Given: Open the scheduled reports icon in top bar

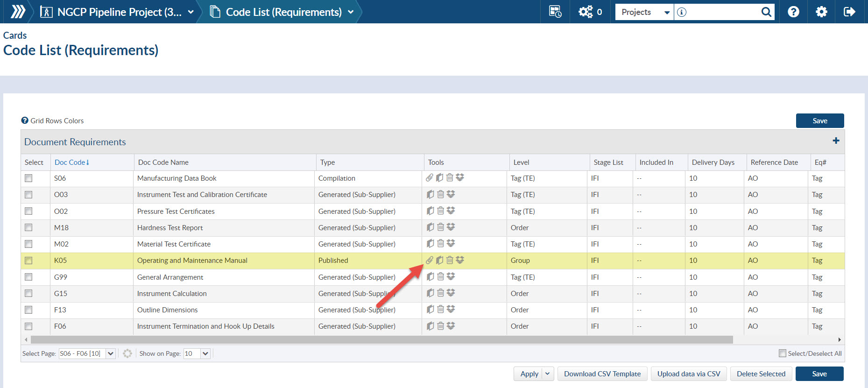Looking at the screenshot, I should pyautogui.click(x=555, y=12).
